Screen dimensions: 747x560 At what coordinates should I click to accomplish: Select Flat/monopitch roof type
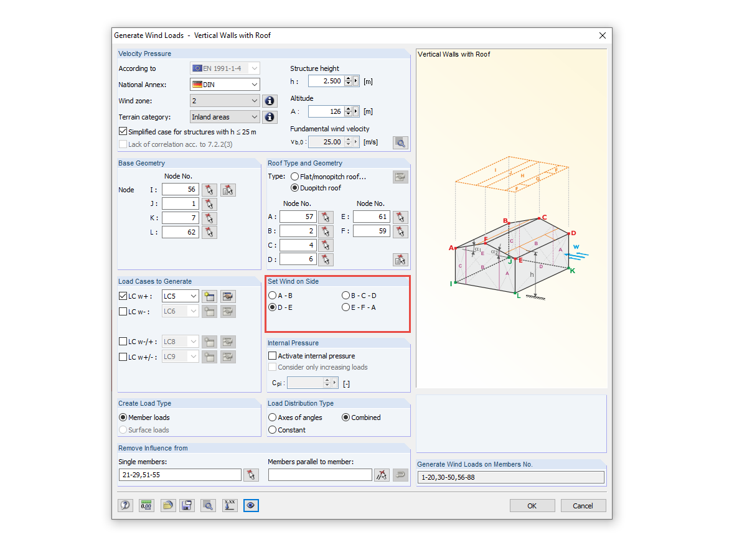click(294, 177)
